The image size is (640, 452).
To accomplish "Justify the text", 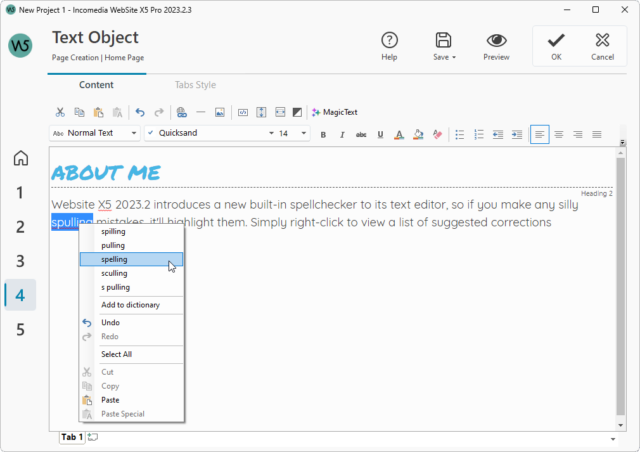I will coord(597,134).
